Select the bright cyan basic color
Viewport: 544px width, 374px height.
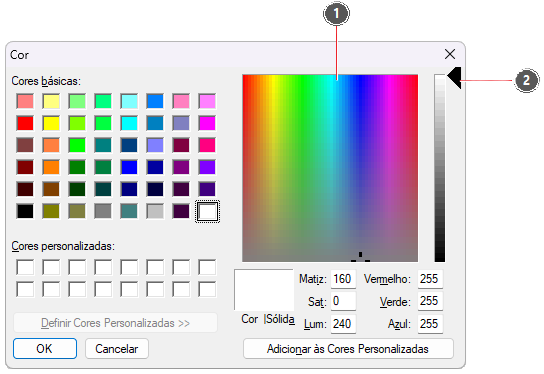coord(129,123)
